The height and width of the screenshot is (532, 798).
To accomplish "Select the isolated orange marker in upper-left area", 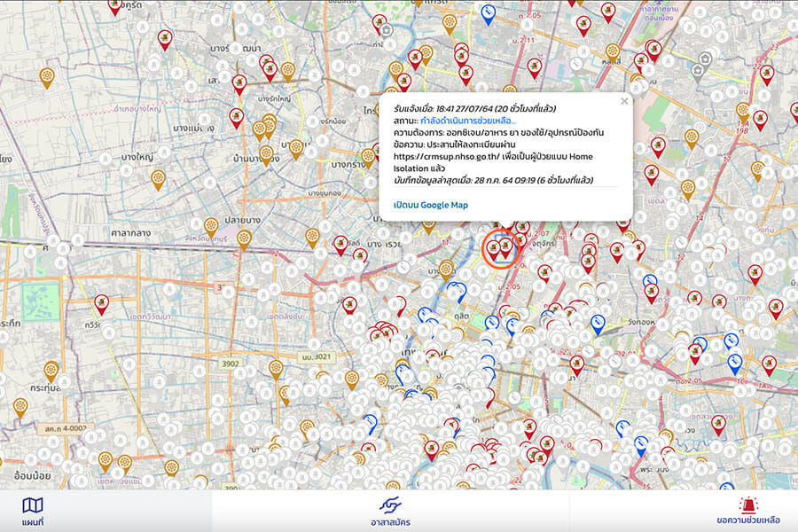I will [x=47, y=76].
